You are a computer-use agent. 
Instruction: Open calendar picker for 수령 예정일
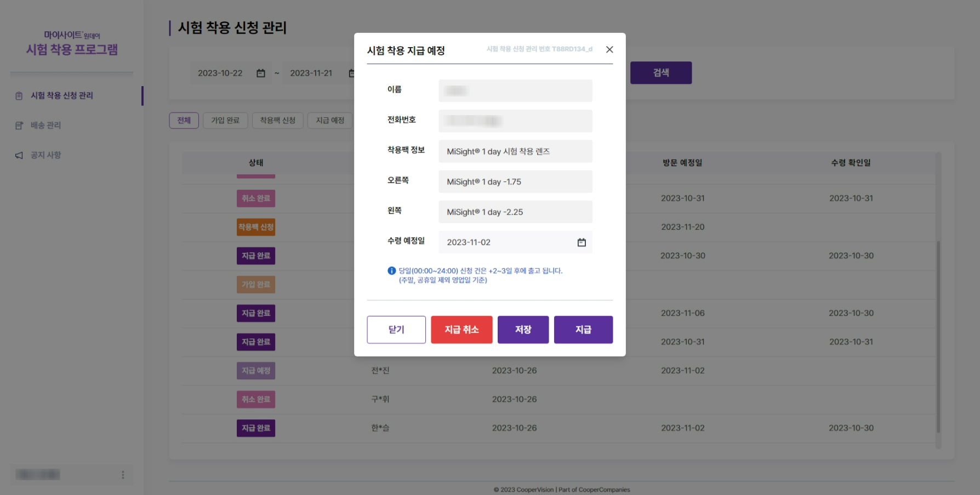(x=582, y=242)
